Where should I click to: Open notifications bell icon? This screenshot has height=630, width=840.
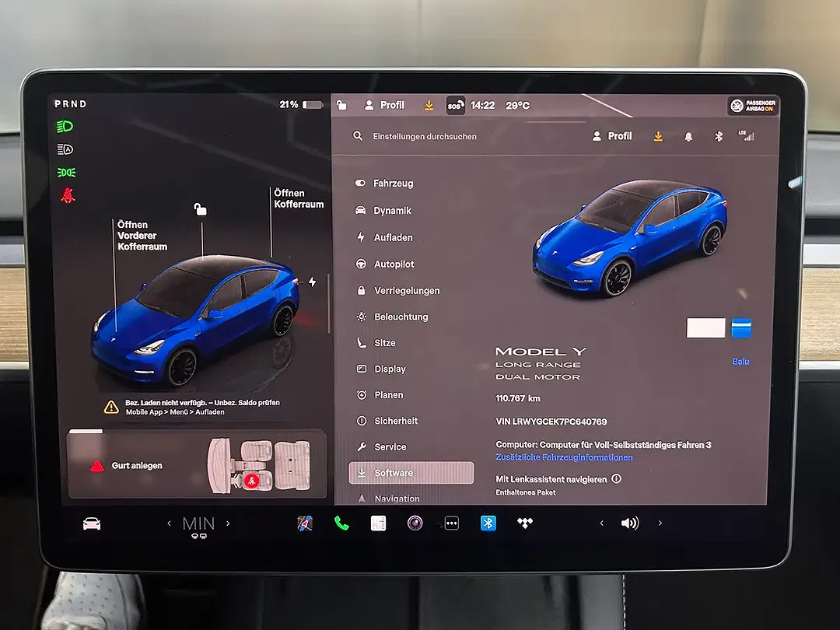coord(688,137)
